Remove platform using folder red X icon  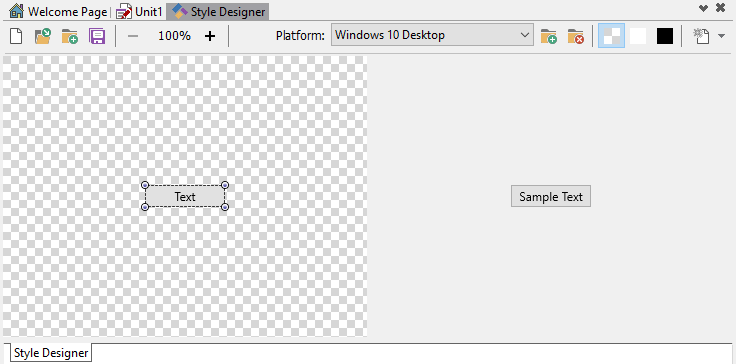tap(575, 36)
